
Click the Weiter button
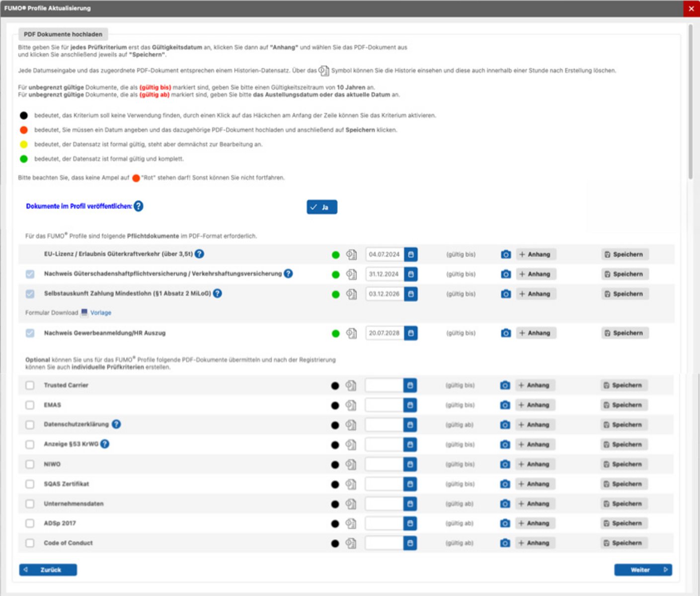point(643,570)
